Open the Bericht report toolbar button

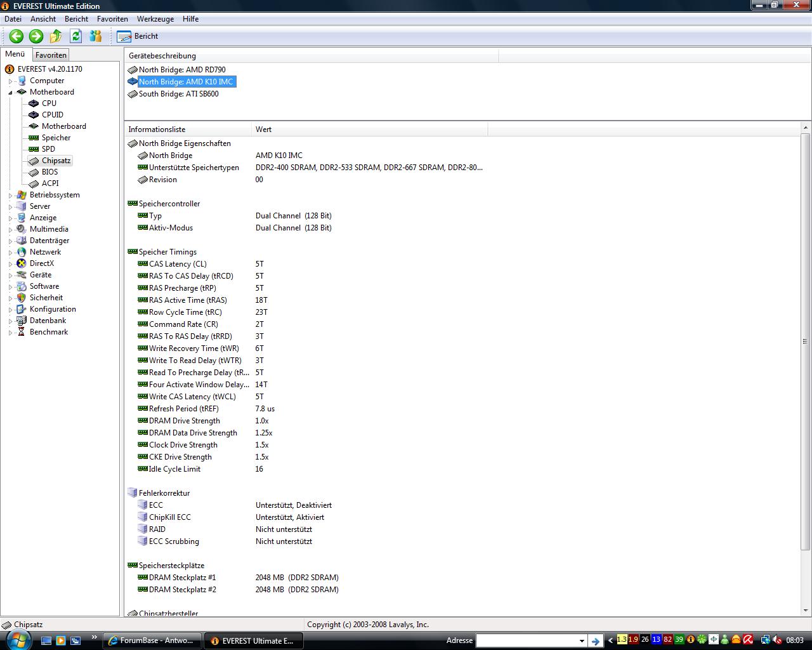(x=138, y=36)
